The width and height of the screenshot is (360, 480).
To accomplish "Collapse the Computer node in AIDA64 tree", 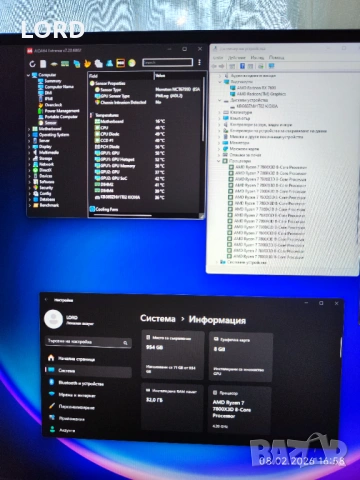I will (x=28, y=75).
